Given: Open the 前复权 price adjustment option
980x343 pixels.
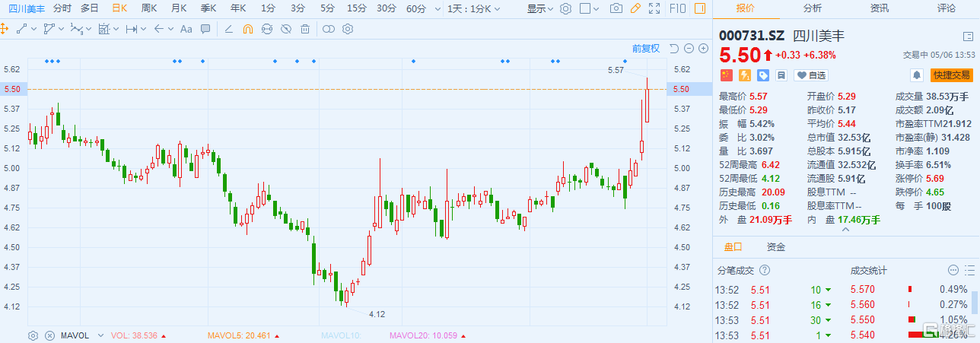Looking at the screenshot, I should click(646, 49).
